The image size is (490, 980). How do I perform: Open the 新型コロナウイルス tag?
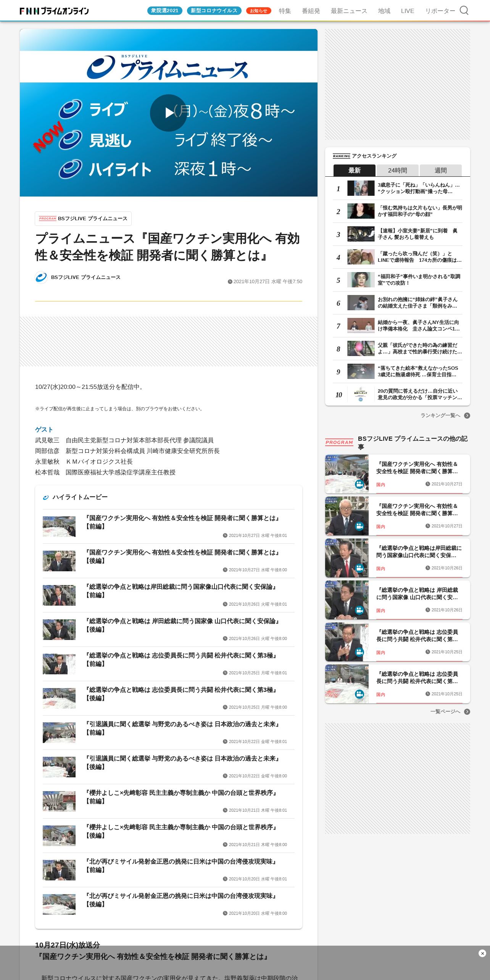214,11
